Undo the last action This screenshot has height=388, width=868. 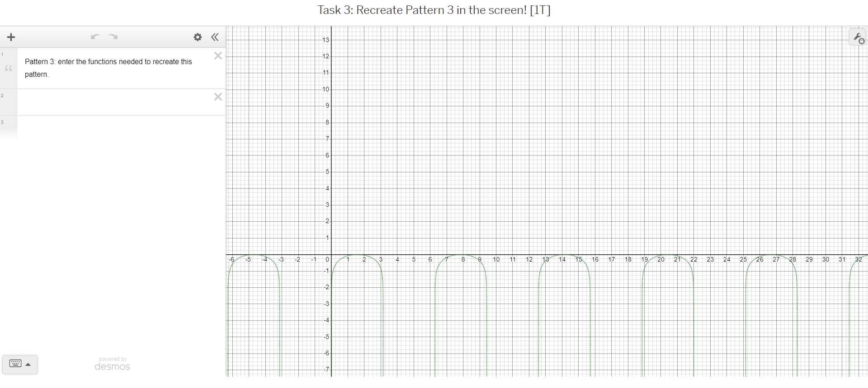point(95,37)
